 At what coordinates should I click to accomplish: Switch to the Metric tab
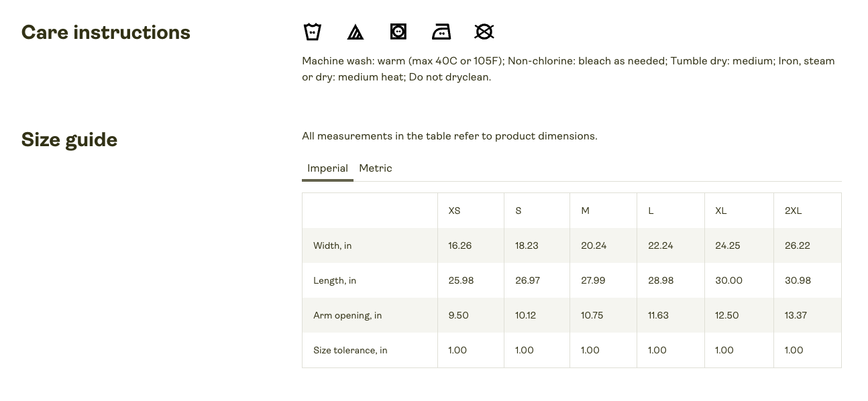[x=376, y=168]
